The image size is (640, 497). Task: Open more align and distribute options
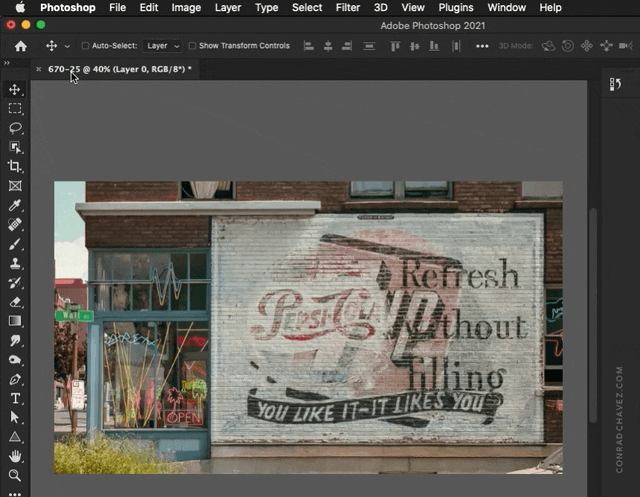point(482,46)
